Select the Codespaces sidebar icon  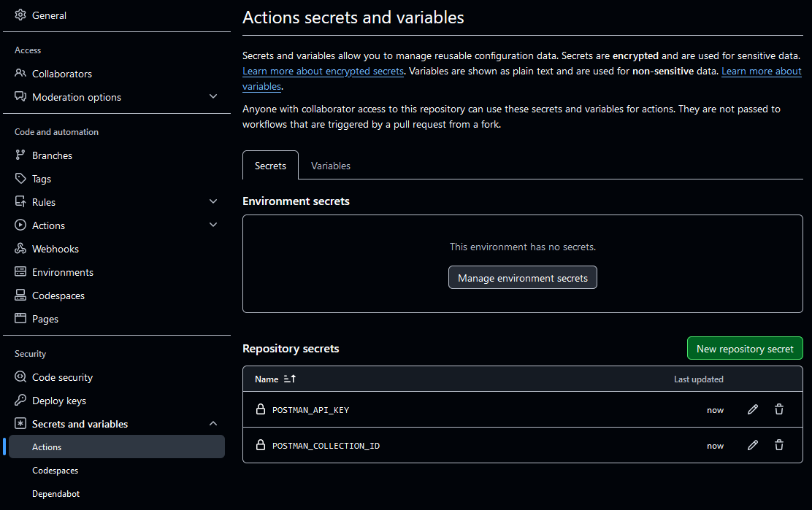pos(20,295)
